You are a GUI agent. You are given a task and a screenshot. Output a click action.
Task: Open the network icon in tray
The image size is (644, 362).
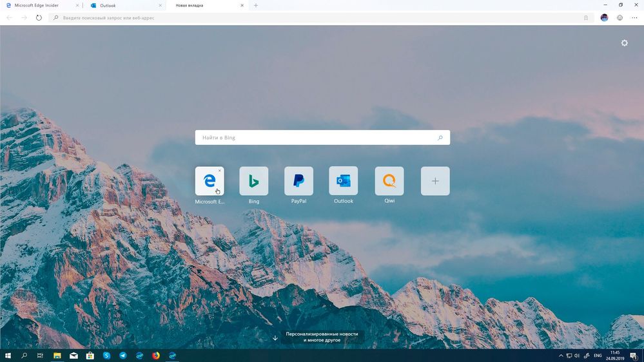[569, 356]
